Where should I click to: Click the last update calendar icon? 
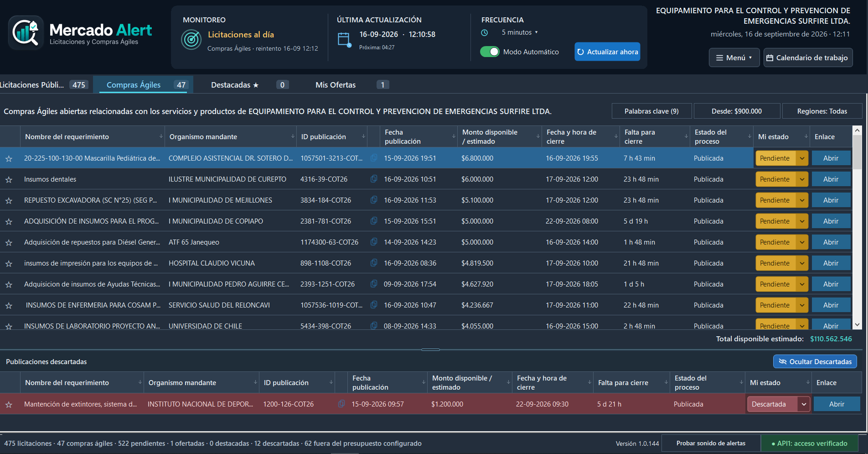tap(344, 40)
